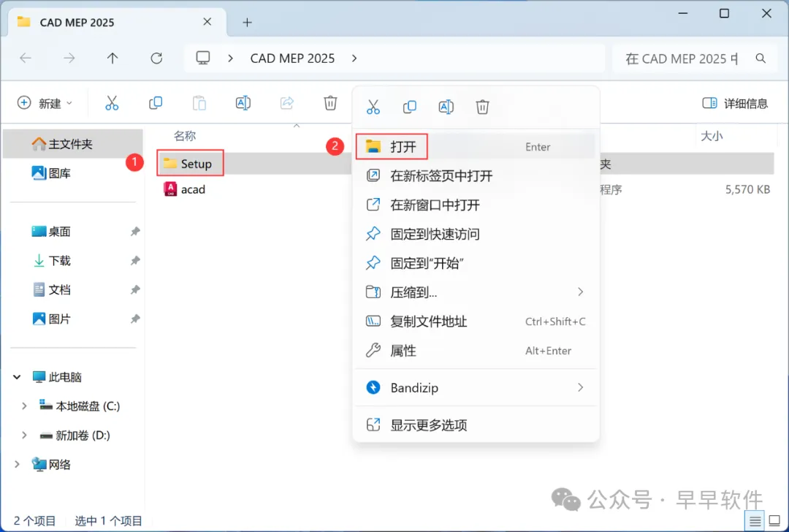Click the 5,570 KB size value
This screenshot has height=532, width=789.
[x=747, y=190]
